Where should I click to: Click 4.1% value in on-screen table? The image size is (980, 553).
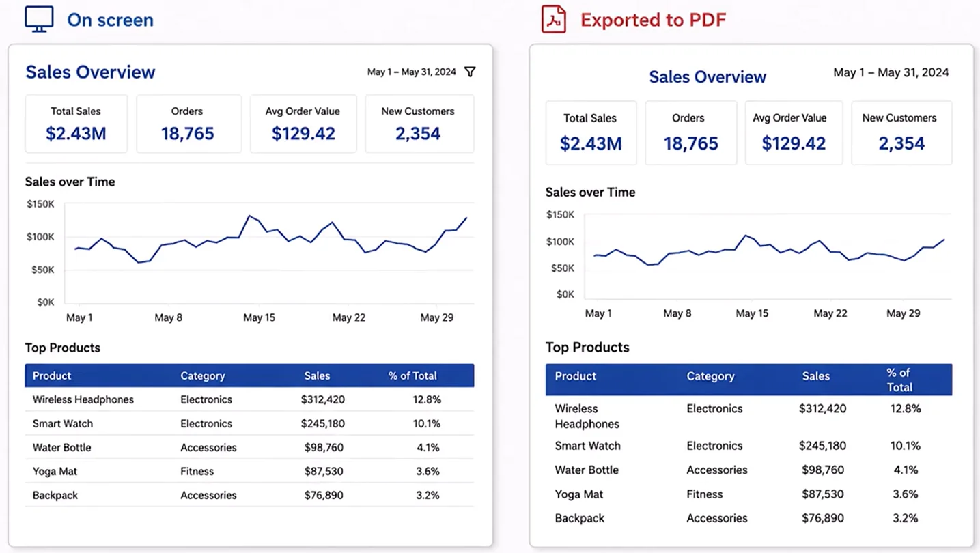coord(428,447)
